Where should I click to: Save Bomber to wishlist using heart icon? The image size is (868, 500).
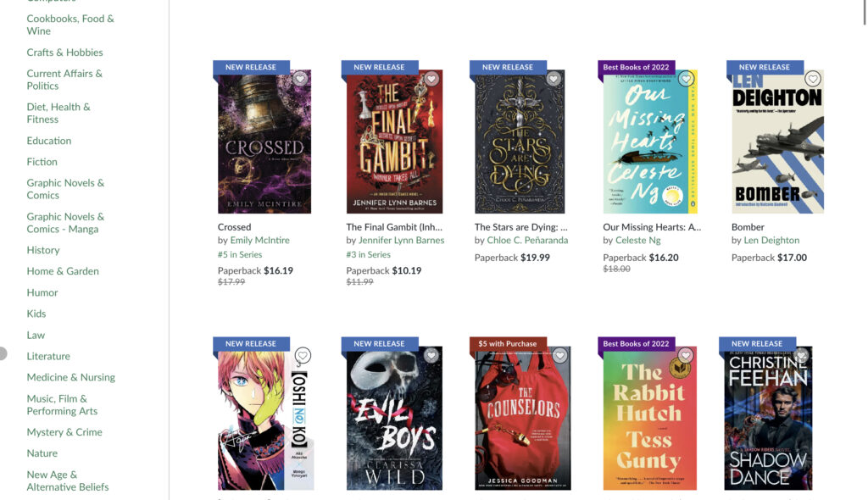[x=813, y=79]
